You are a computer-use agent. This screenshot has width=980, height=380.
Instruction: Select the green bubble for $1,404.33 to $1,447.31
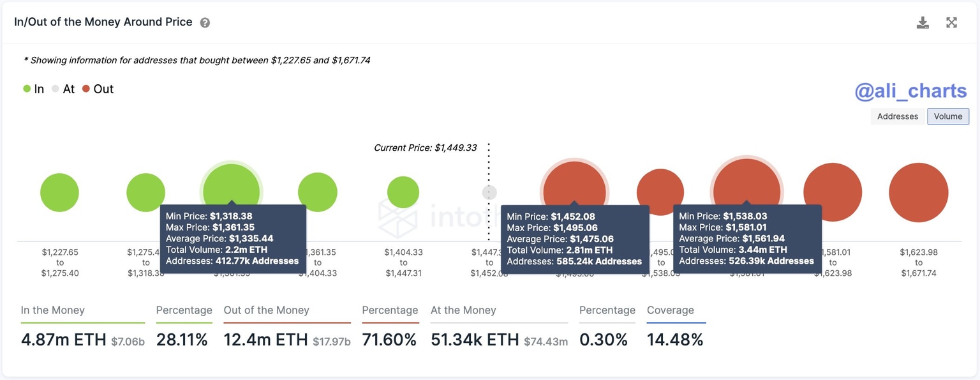coord(403,190)
